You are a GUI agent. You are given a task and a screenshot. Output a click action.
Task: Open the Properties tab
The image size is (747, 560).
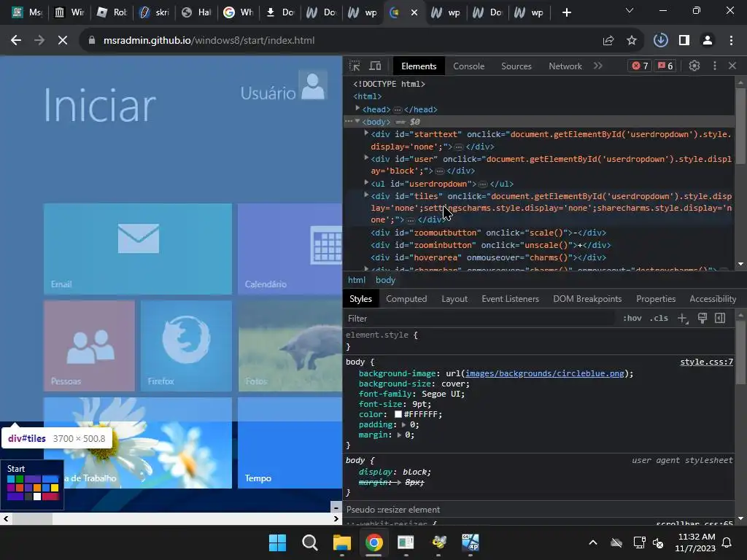[656, 299]
